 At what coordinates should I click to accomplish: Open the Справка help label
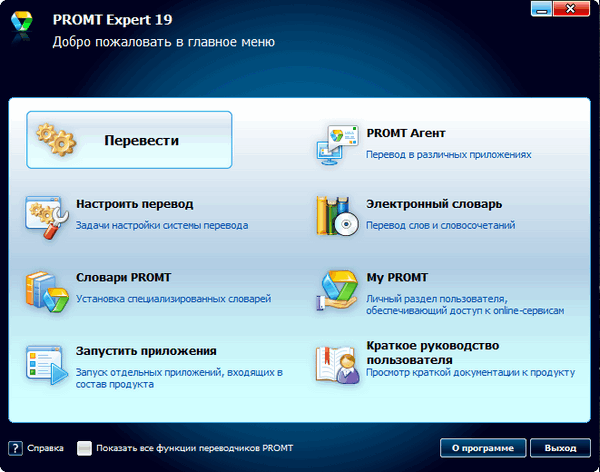click(45, 448)
